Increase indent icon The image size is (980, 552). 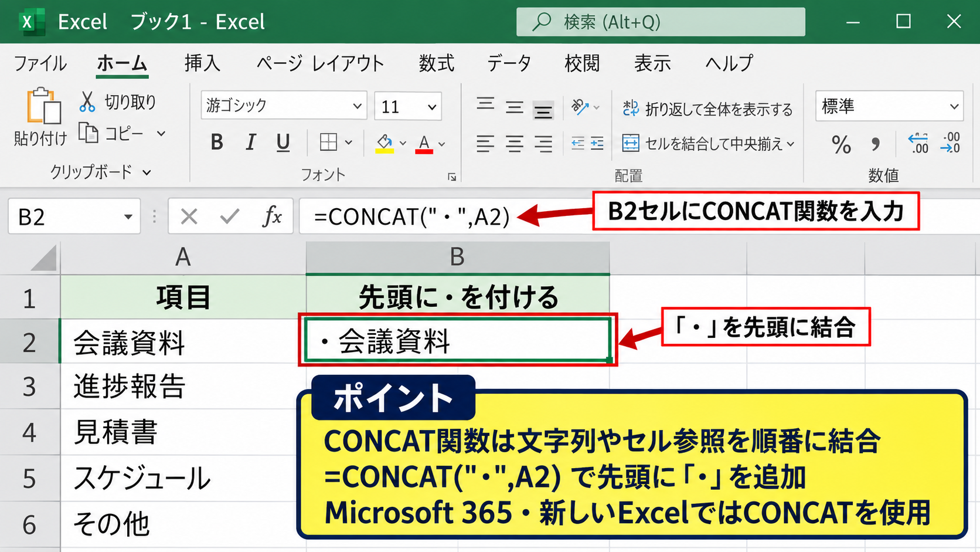click(597, 143)
